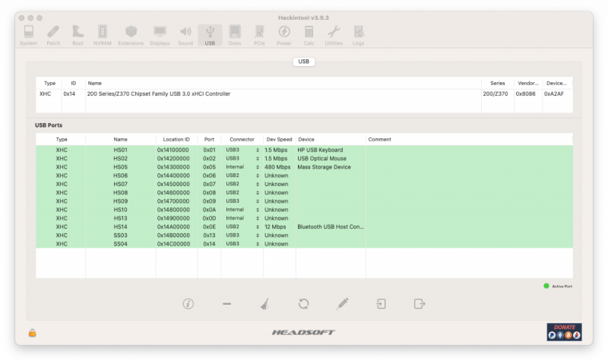Open Connector dropdown for HS01
The image size is (608, 364).
(242, 150)
